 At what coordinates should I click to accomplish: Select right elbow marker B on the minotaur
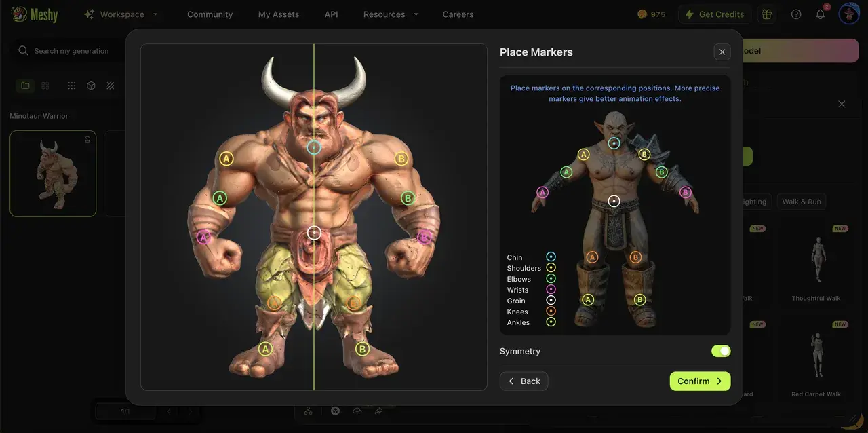[408, 198]
